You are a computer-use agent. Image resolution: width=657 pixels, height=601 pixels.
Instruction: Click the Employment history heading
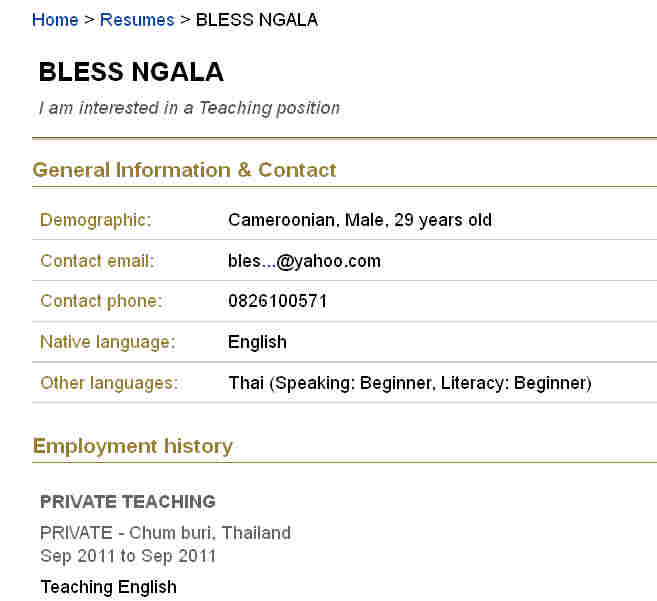click(133, 446)
